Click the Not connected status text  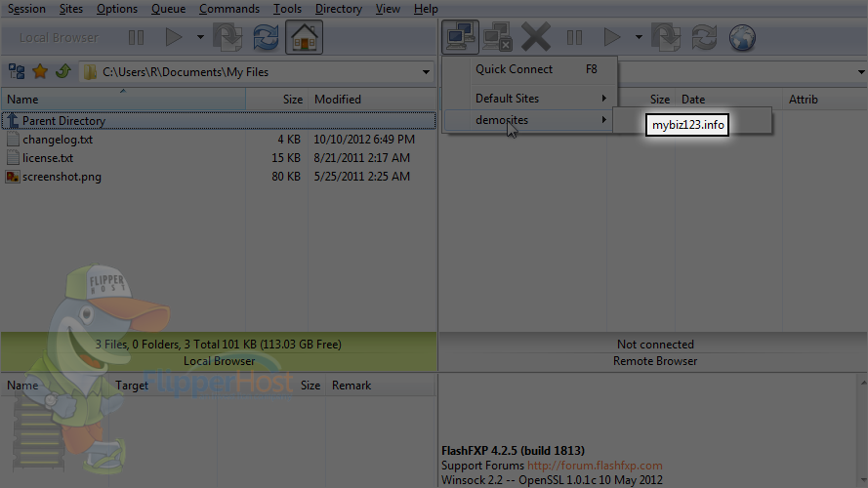click(x=655, y=345)
